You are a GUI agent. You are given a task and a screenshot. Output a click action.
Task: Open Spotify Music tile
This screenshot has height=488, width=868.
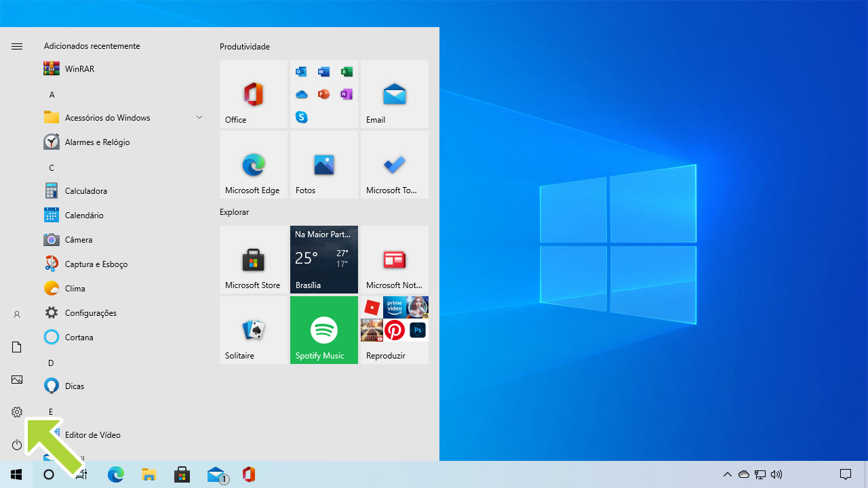[324, 330]
